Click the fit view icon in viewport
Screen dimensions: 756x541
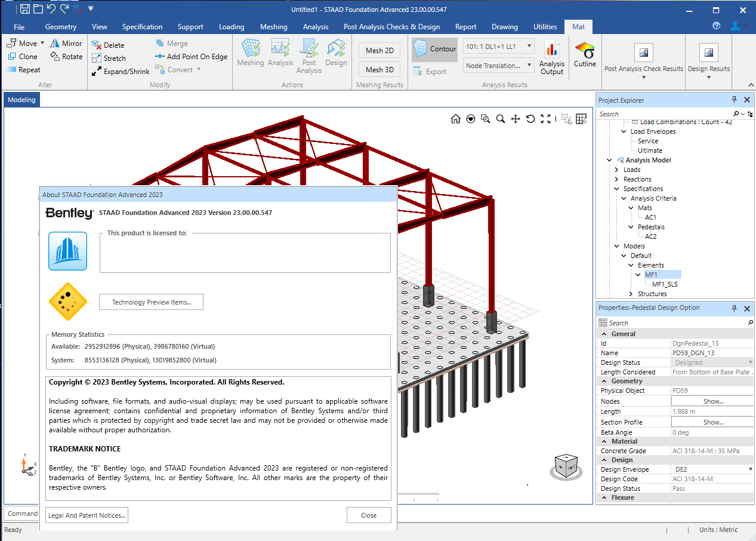tap(545, 119)
